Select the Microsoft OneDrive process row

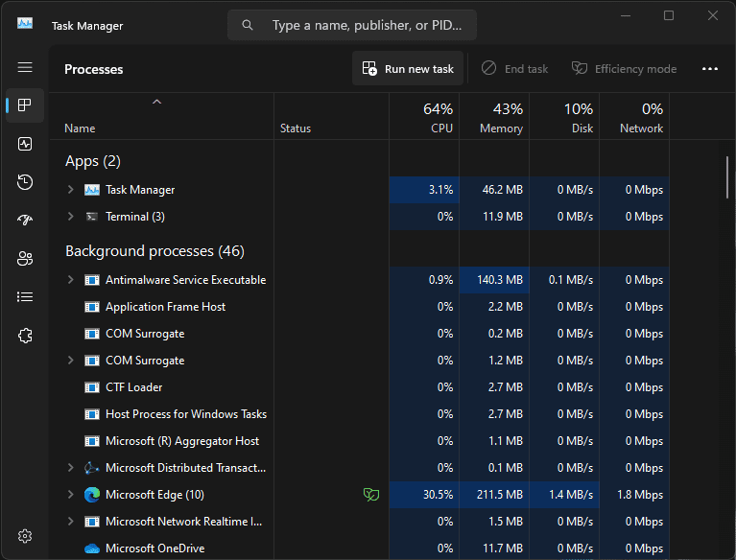pyautogui.click(x=359, y=548)
